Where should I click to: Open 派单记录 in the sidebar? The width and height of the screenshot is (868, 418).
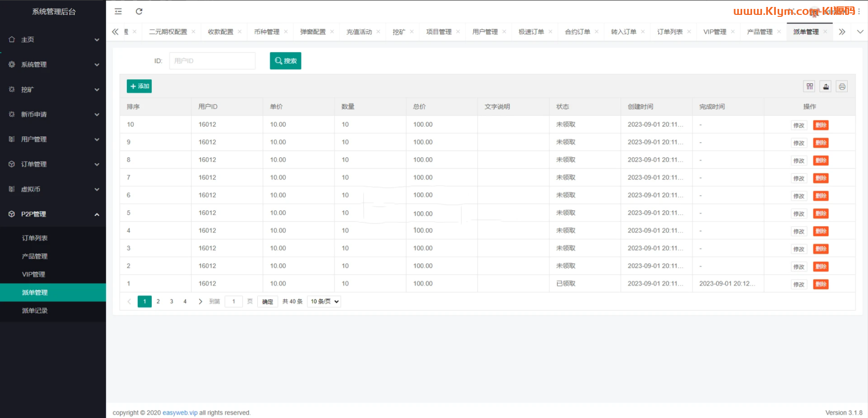[35, 311]
